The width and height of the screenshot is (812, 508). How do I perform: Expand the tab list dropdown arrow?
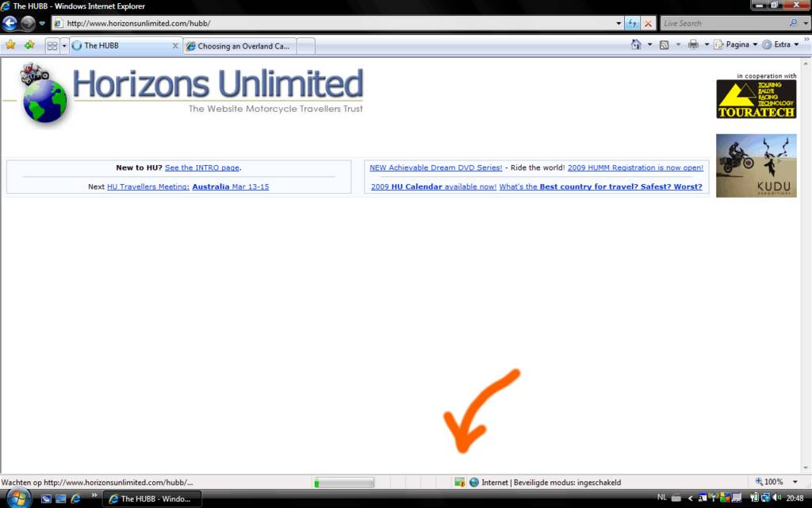(x=64, y=45)
